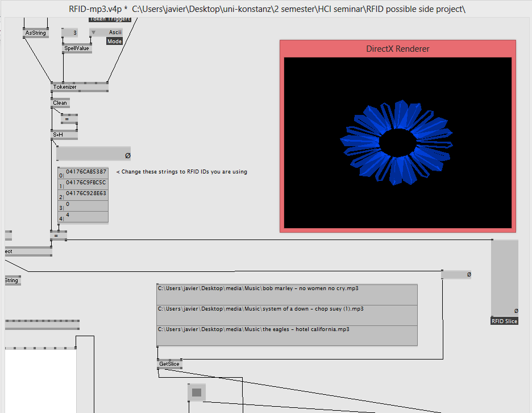This screenshot has height=413, width=532.
Task: Click the DirectX Renderer title
Action: point(398,49)
